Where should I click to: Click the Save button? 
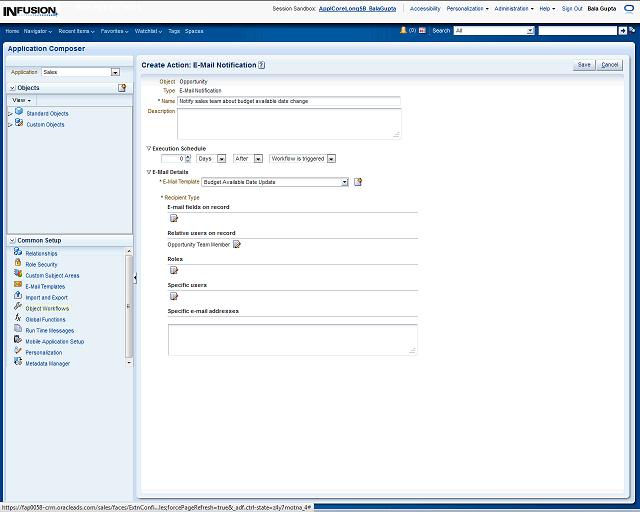pyautogui.click(x=584, y=64)
